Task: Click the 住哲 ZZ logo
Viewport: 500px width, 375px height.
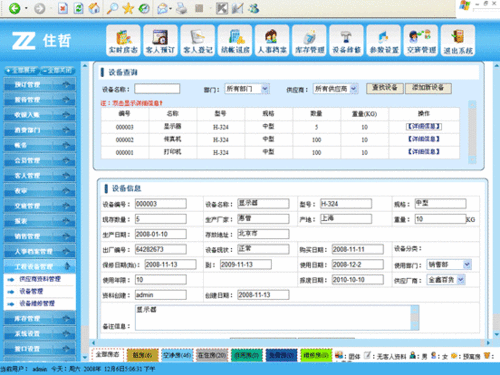Action: [x=41, y=41]
